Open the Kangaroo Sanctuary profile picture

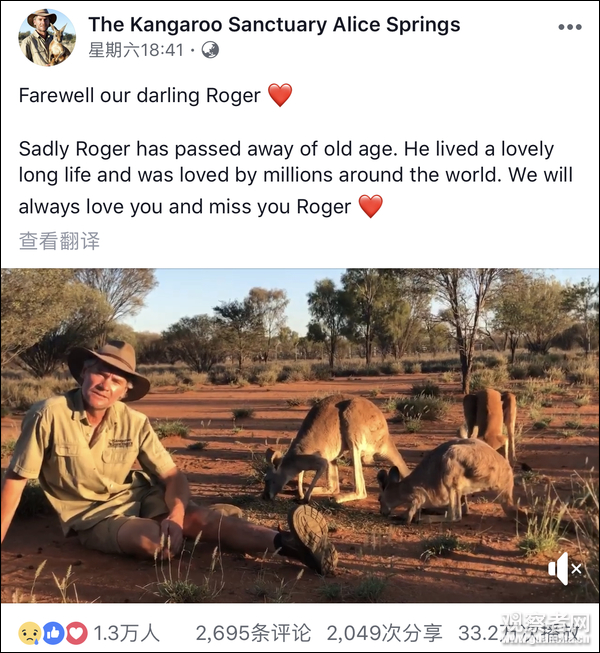[47, 37]
